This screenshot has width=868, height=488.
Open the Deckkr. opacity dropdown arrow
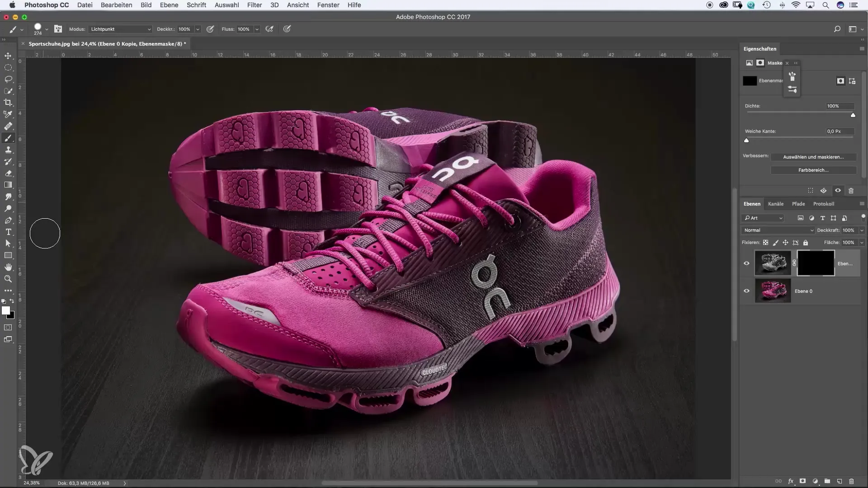198,29
